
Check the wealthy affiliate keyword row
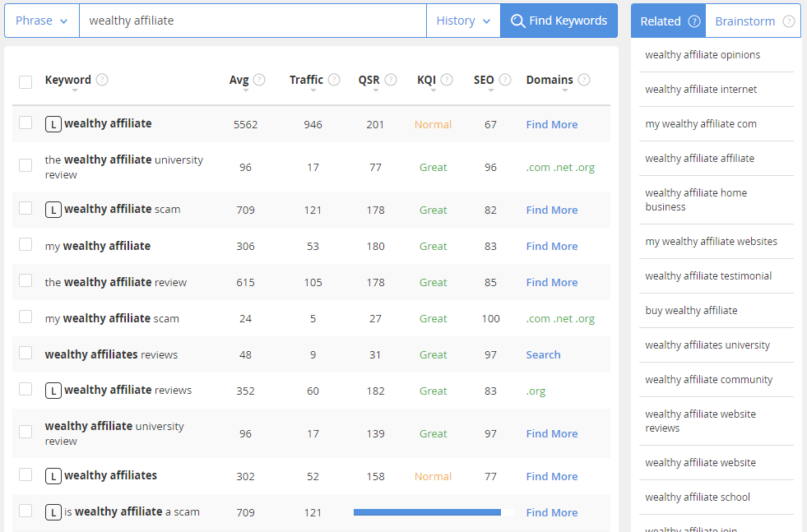click(26, 123)
